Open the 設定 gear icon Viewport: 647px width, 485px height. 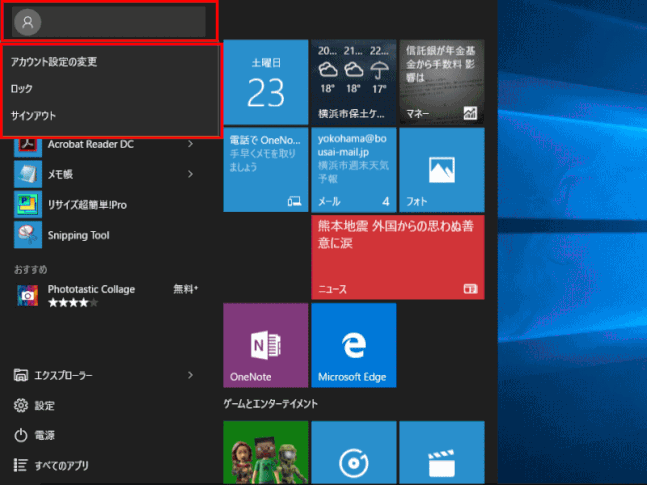21,405
